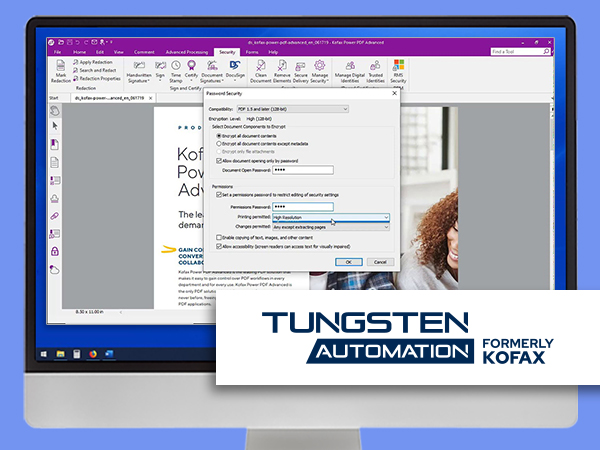Click the Document Open Password field
The image size is (600, 450).
coord(303,170)
